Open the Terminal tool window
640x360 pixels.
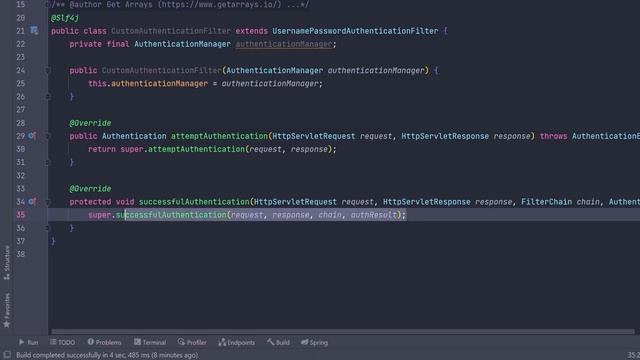click(150, 342)
